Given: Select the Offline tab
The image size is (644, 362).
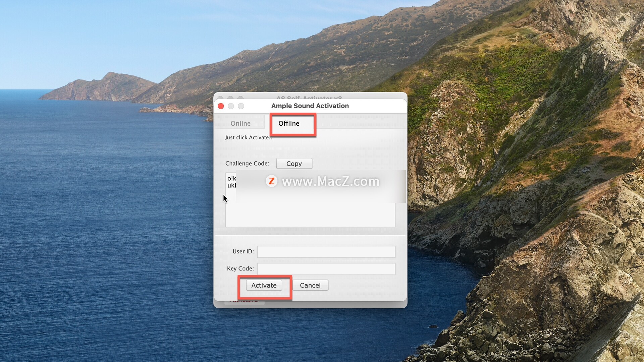Looking at the screenshot, I should tap(289, 123).
